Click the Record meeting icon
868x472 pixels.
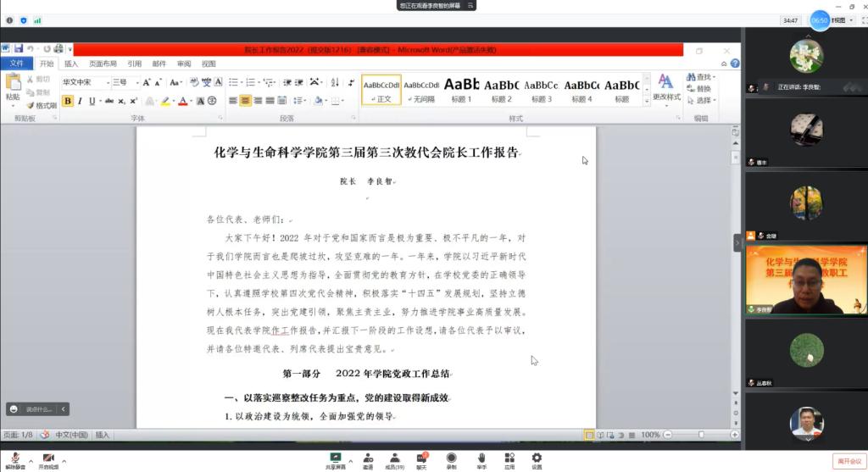[x=451, y=458]
